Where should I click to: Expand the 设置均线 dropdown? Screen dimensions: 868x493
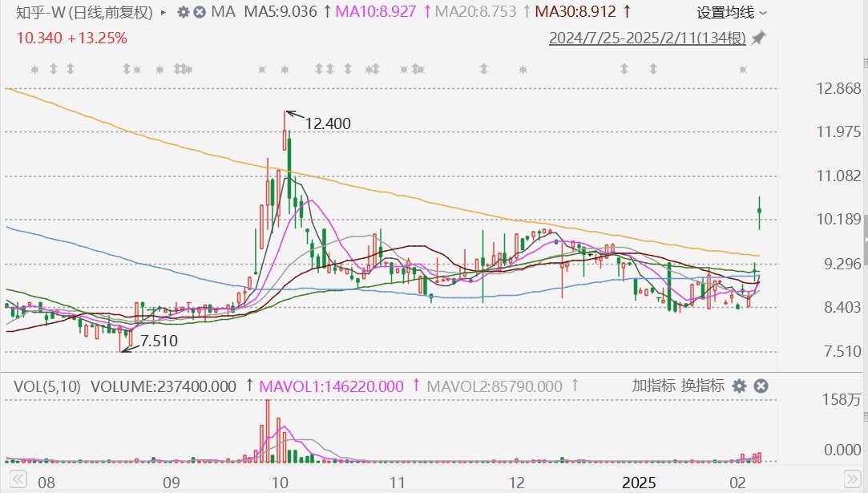tap(731, 13)
